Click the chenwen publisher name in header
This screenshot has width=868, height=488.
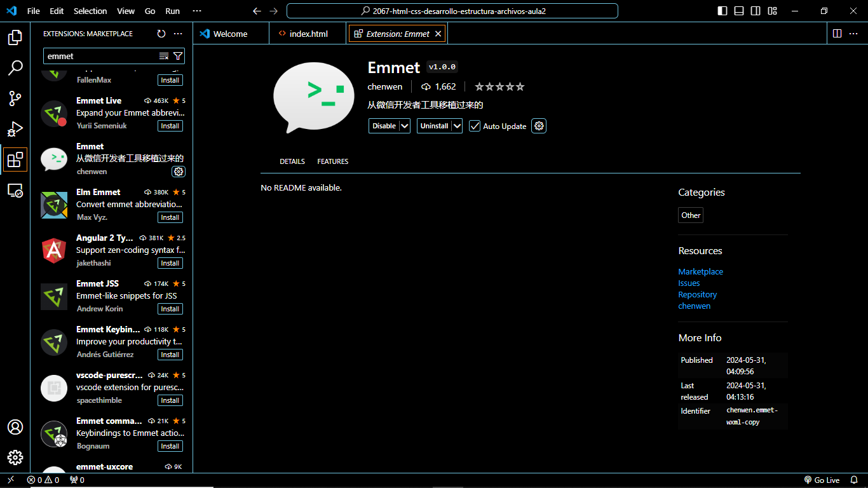(384, 86)
